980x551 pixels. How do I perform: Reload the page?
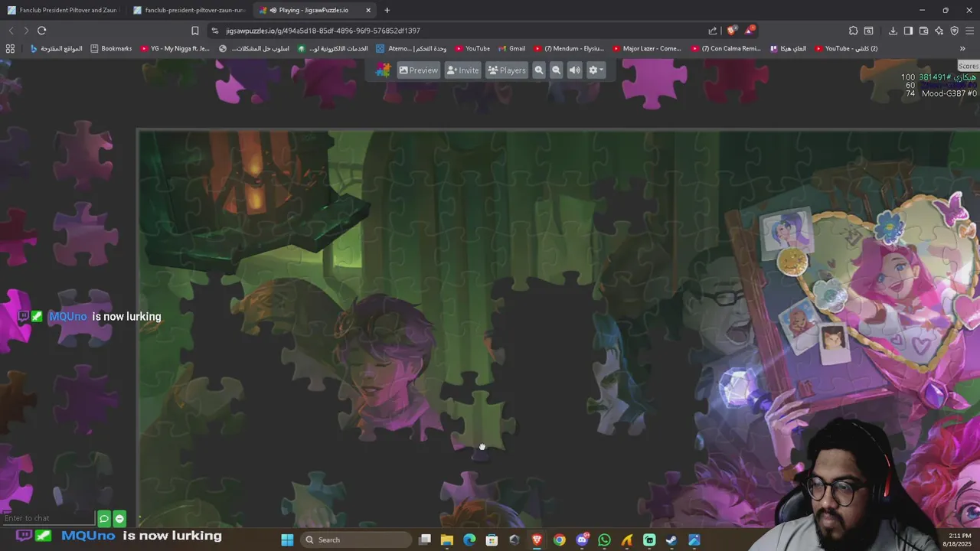tap(41, 31)
